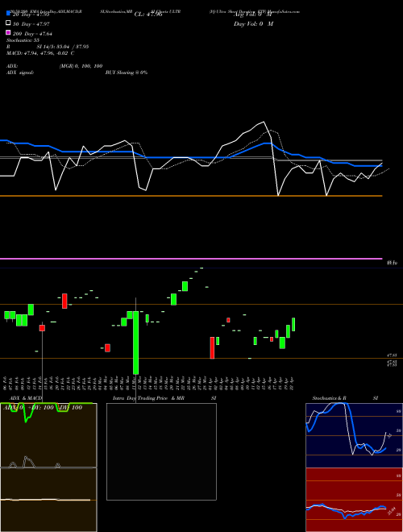
Task: Click the 'ADX signal:' label
Action: [20, 73]
